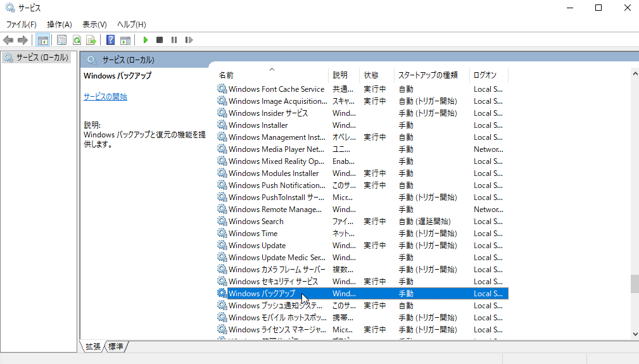639x364 pixels.
Task: Open the ファイル(F) menu
Action: (x=21, y=25)
